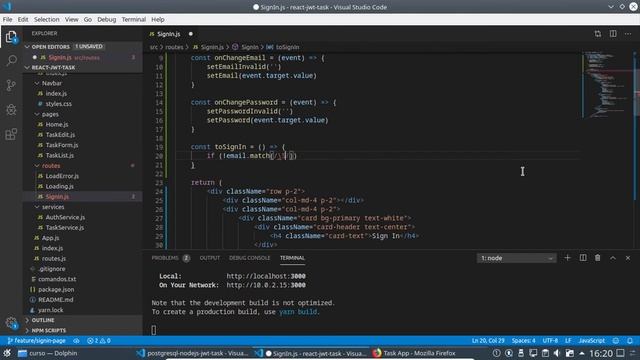
Task: Click feedback smiley in status bar
Action: [x=616, y=340]
